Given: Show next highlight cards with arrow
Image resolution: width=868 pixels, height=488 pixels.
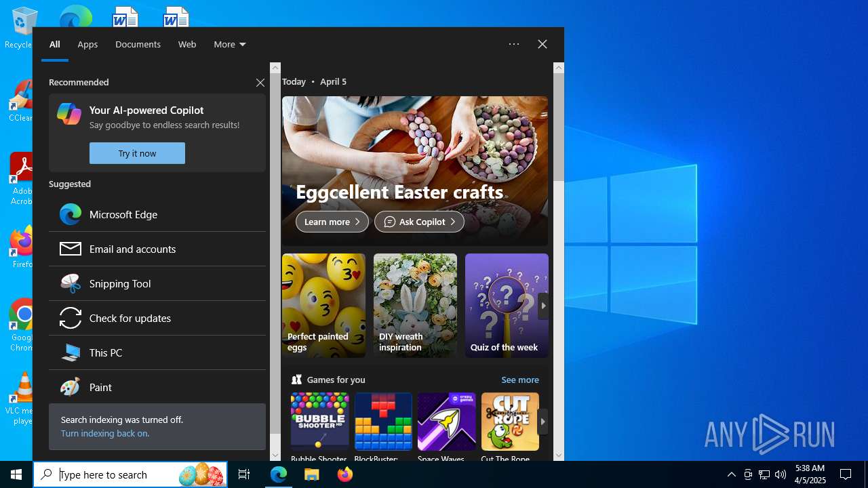Looking at the screenshot, I should [x=543, y=306].
